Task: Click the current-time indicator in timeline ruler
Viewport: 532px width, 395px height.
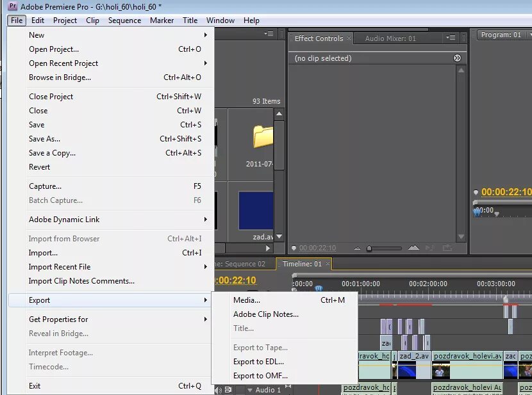Action: point(319,289)
